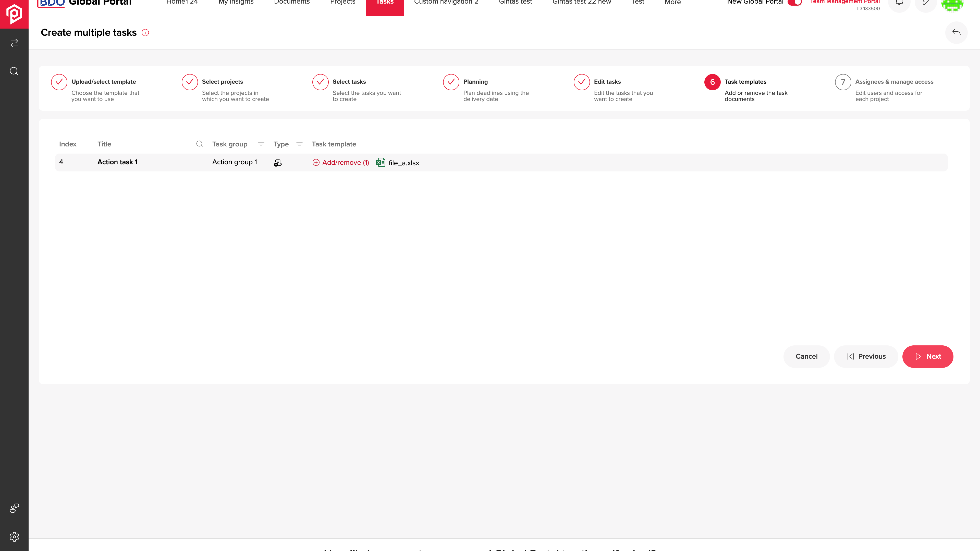Open the Documents tab
The image size is (980, 551).
[292, 2]
